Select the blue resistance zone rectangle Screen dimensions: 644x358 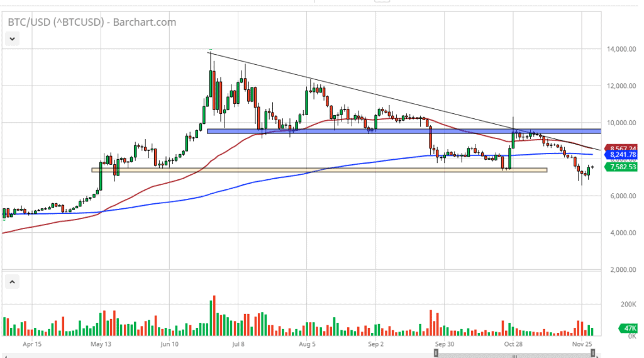pyautogui.click(x=402, y=131)
